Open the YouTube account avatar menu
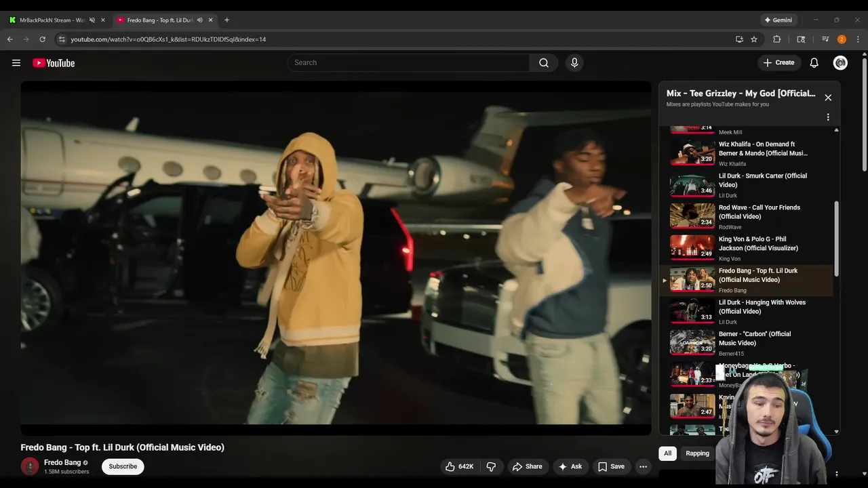 click(840, 62)
